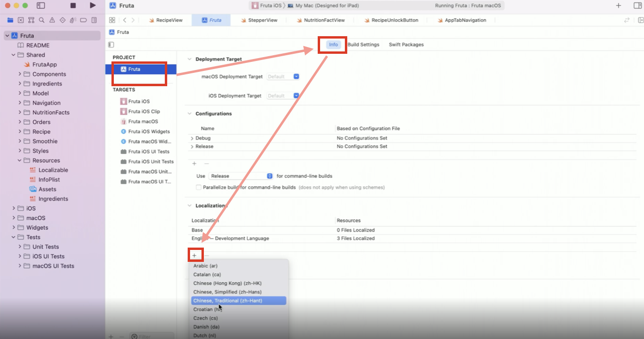This screenshot has height=339, width=644.
Task: Open the test navigator diamond icon
Action: (x=62, y=20)
